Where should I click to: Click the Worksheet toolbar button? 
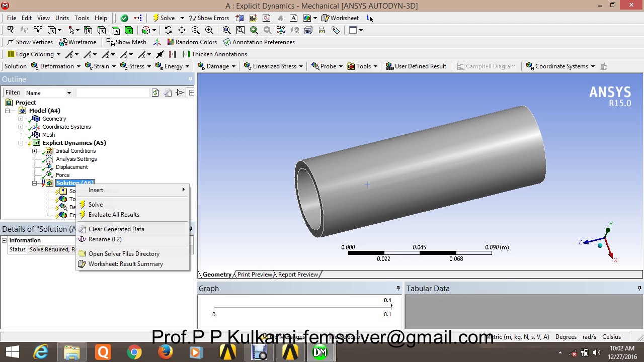pyautogui.click(x=340, y=18)
